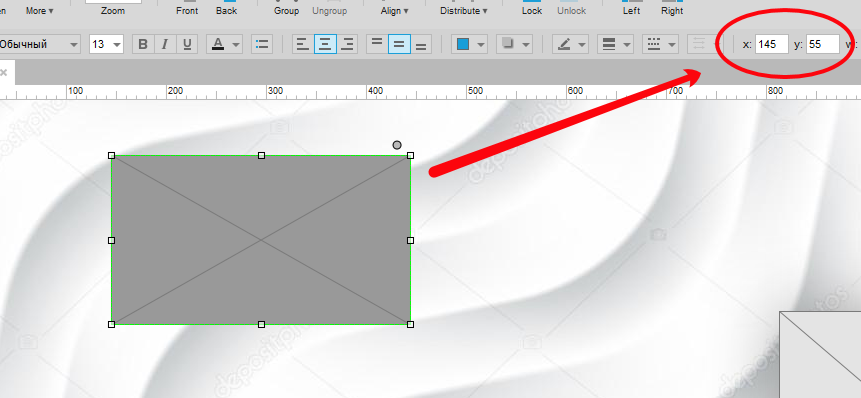Screen dimensions: 861x398
Task: Open the Align menu
Action: [394, 10]
